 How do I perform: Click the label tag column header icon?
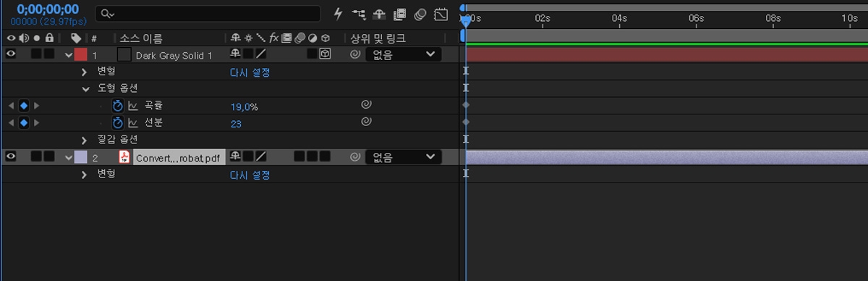tap(76, 38)
